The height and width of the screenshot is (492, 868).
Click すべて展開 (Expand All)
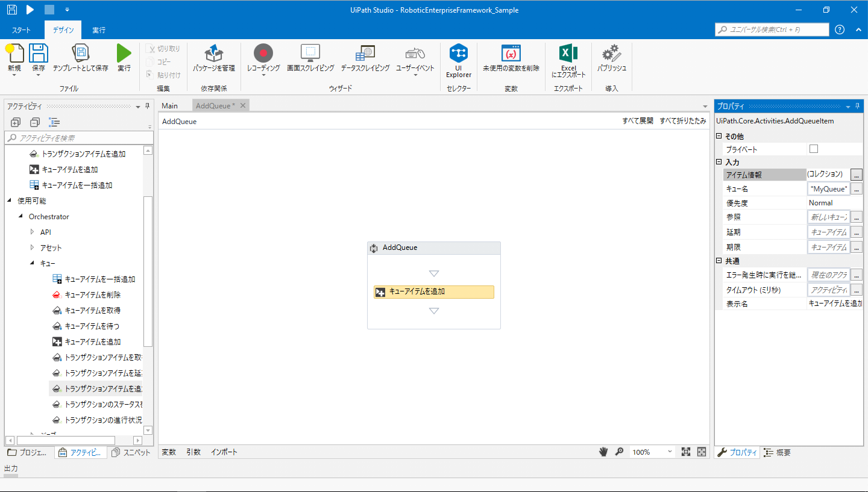pos(638,121)
